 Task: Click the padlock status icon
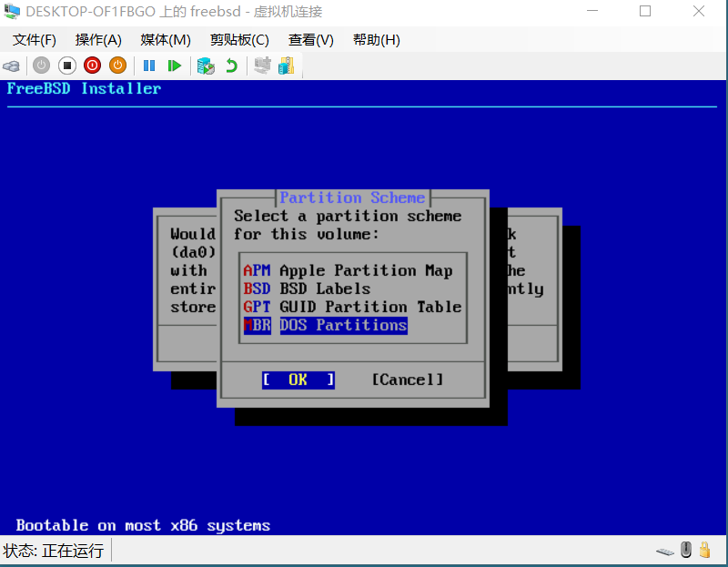704,550
